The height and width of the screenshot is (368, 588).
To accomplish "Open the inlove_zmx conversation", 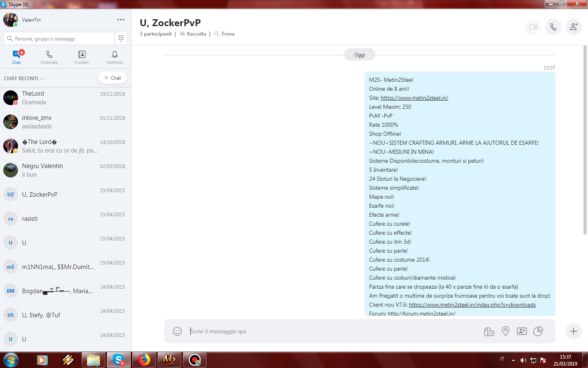I will point(65,122).
